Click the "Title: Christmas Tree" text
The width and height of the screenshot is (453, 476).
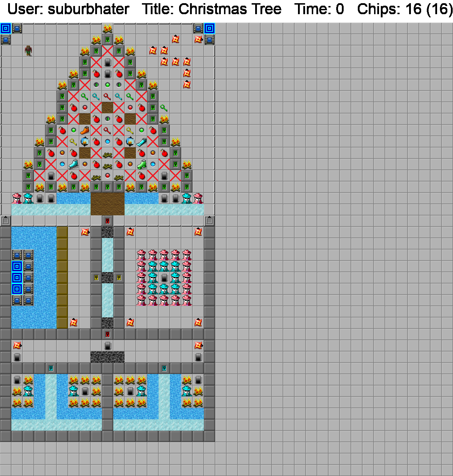coord(212,9)
